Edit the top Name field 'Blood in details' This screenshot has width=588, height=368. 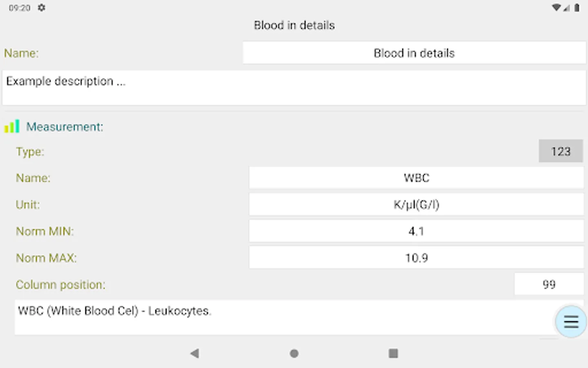(x=414, y=53)
